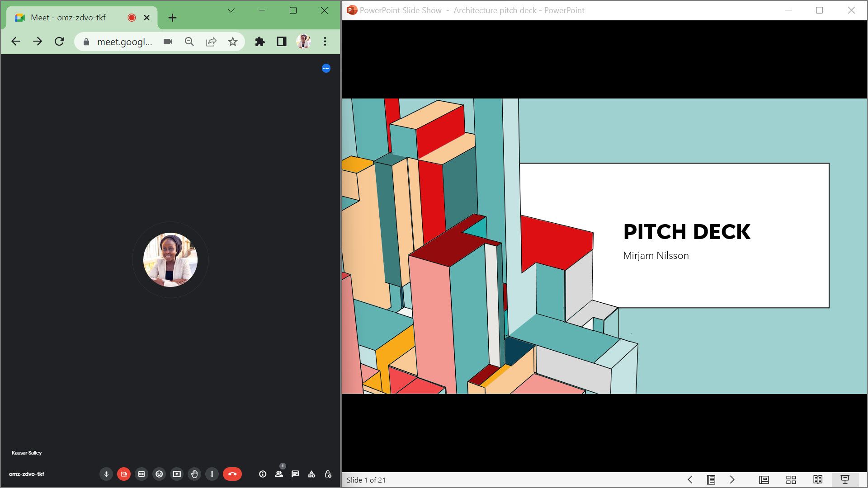The height and width of the screenshot is (488, 868).
Task: Raise hand in the meeting
Action: tap(194, 474)
